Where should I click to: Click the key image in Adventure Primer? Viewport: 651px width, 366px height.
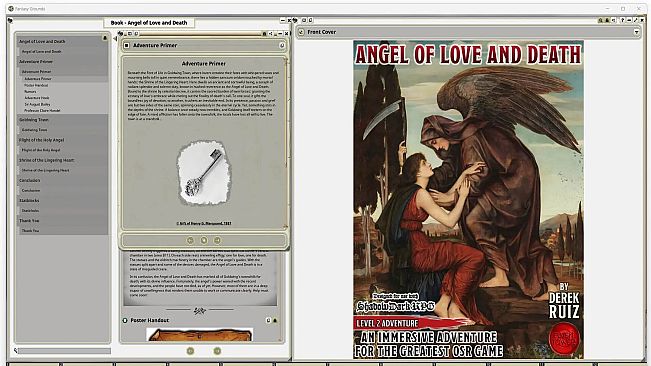coord(203,173)
